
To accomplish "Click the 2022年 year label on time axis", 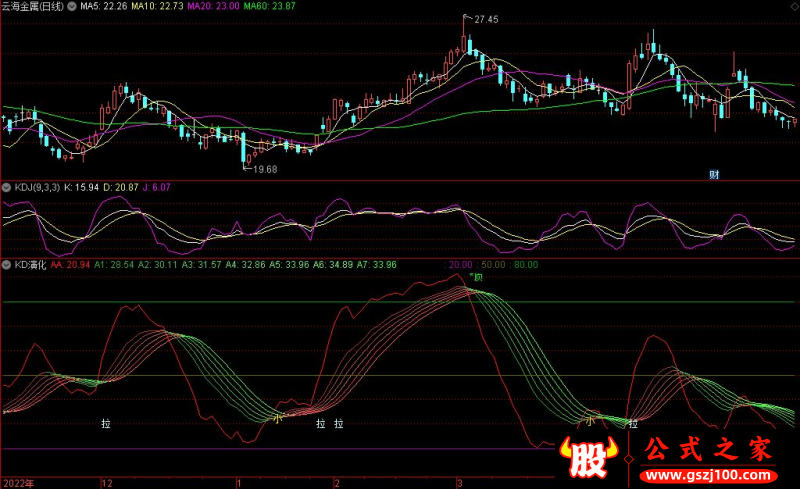I will click(18, 482).
